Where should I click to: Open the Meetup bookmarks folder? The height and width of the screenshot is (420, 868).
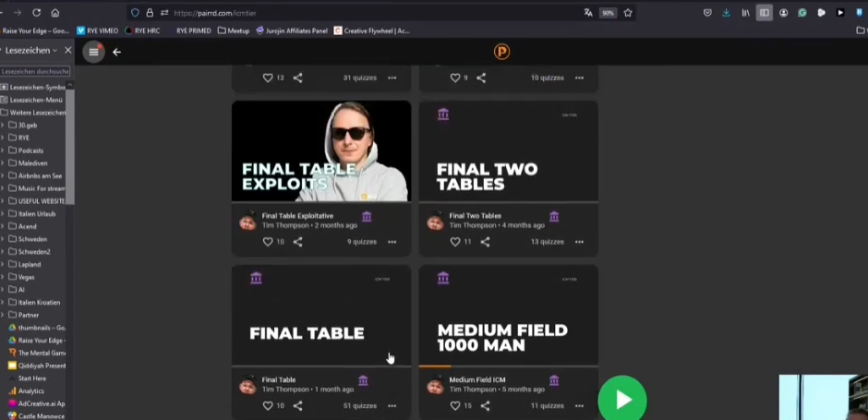[234, 31]
